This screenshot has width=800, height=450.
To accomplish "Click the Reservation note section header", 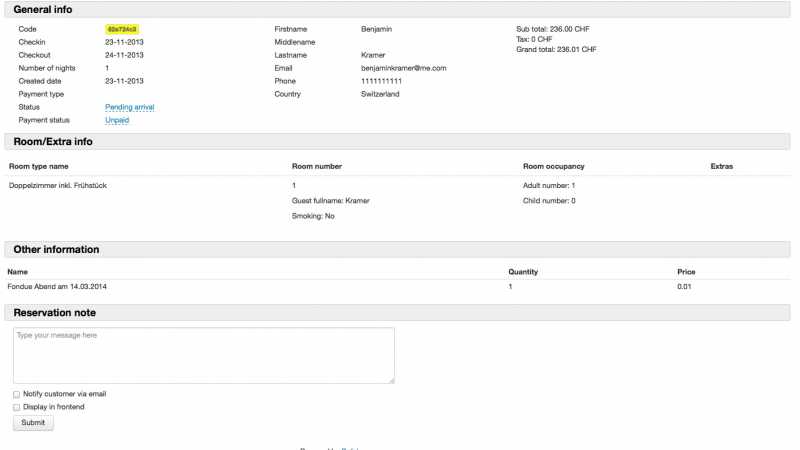I will (55, 313).
